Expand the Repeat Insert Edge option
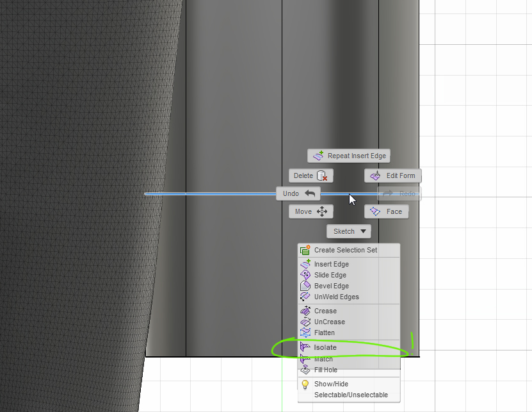 (348, 155)
